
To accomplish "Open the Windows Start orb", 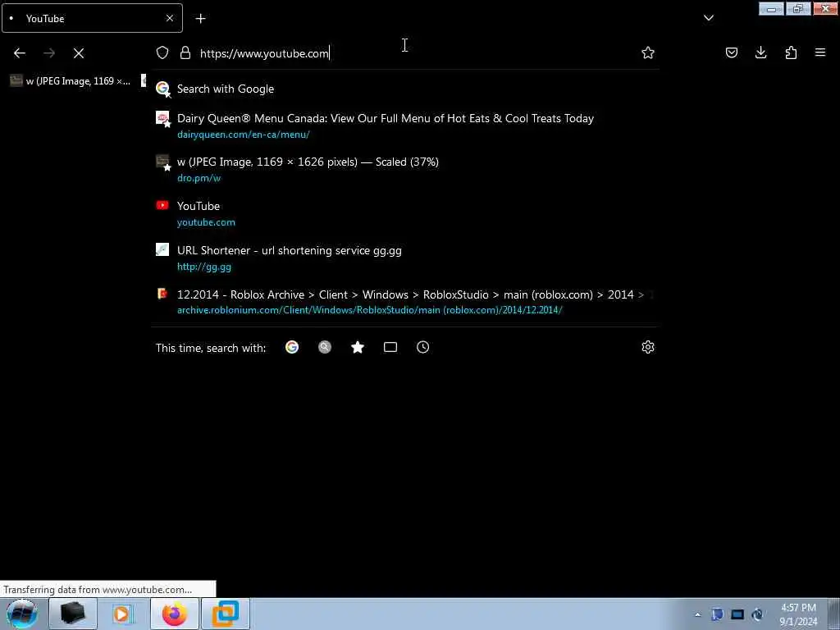I will click(22, 614).
